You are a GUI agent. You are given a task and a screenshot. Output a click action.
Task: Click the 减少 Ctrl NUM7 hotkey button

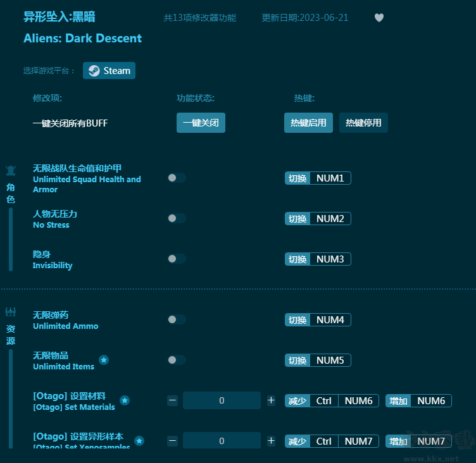[x=332, y=441]
